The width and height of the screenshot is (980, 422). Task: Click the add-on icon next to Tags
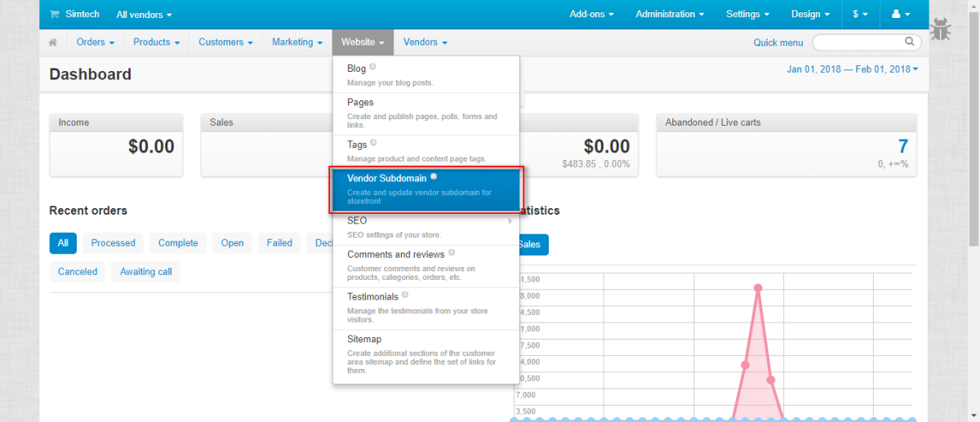373,144
